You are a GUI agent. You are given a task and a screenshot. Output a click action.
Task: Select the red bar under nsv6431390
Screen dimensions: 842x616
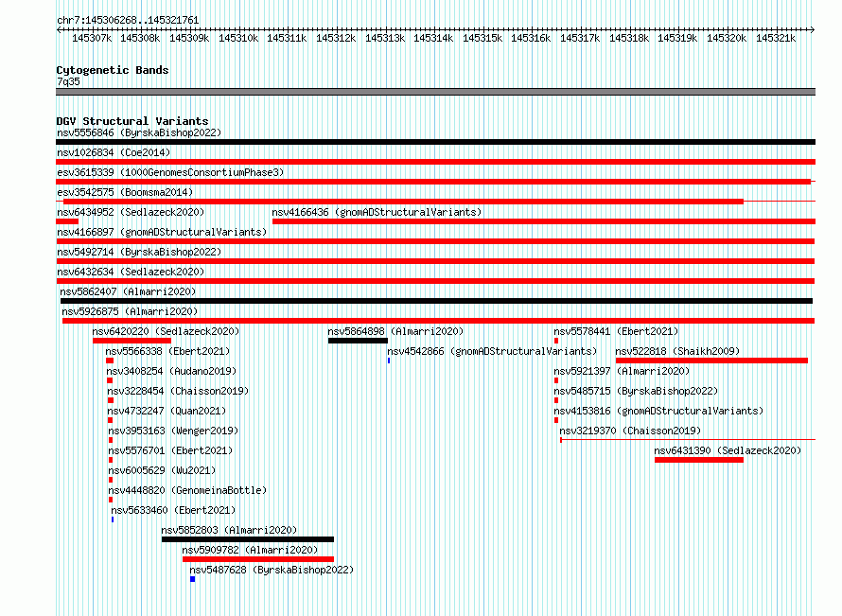[699, 460]
